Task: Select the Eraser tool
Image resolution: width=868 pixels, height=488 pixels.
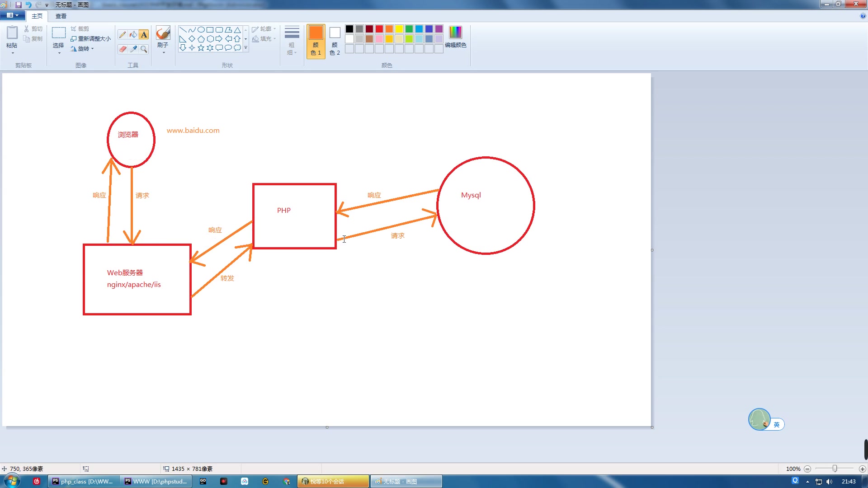Action: [x=123, y=49]
